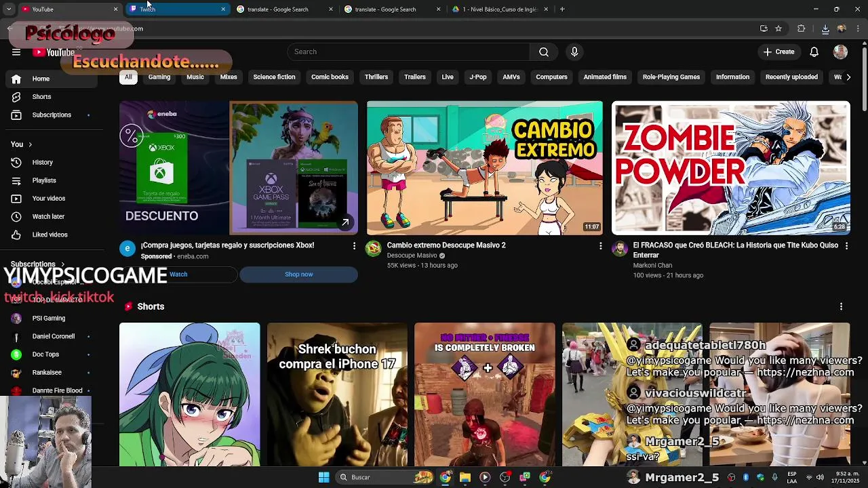The image size is (868, 488).
Task: Select the Recently uploaded chip
Action: coord(791,77)
